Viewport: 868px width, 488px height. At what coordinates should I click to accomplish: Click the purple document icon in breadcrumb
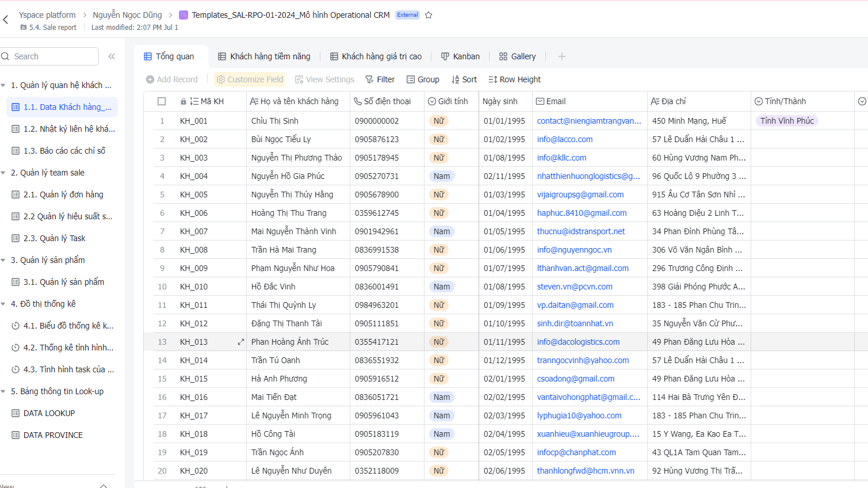183,15
